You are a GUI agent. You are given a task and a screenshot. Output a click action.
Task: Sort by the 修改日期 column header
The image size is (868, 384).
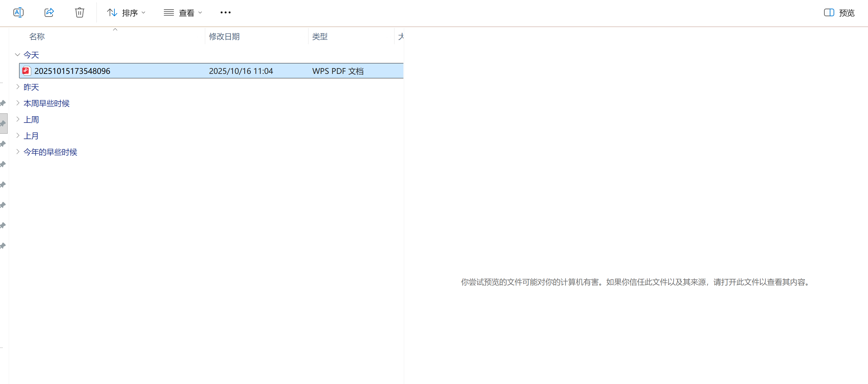[x=224, y=36]
